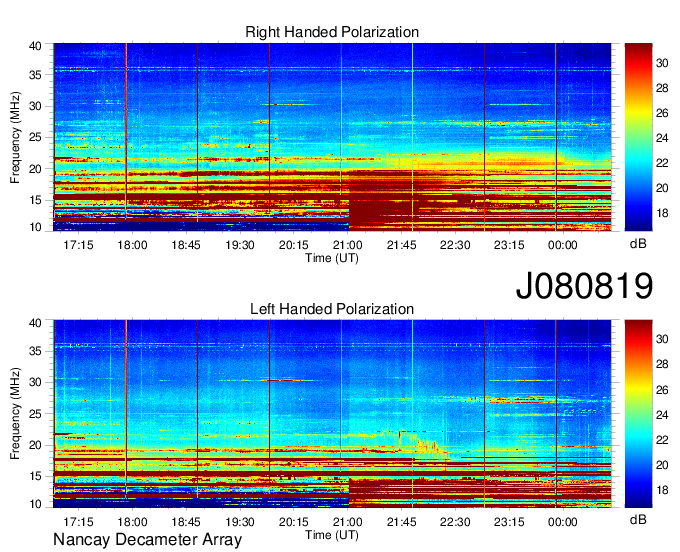Click the 23:15 time tick under Left Handed plot
This screenshot has height=552, width=680.
(x=509, y=522)
